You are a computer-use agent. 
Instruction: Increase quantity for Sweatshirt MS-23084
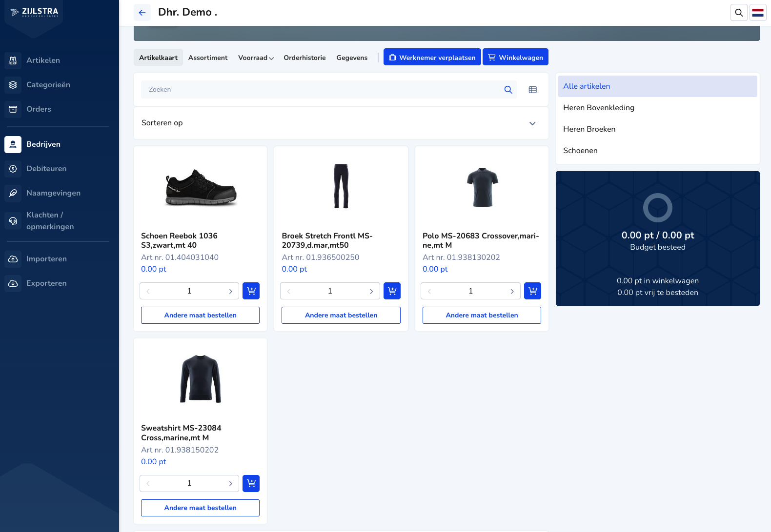[x=230, y=483]
